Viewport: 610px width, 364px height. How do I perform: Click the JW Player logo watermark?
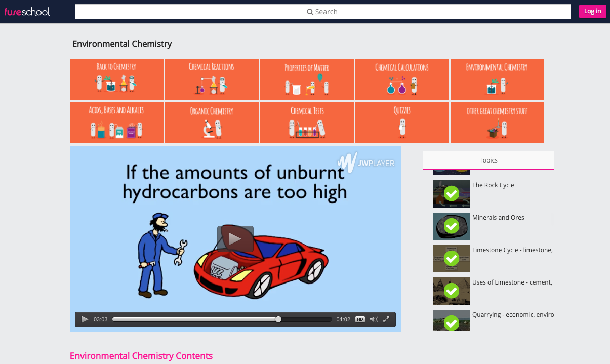pyautogui.click(x=367, y=162)
